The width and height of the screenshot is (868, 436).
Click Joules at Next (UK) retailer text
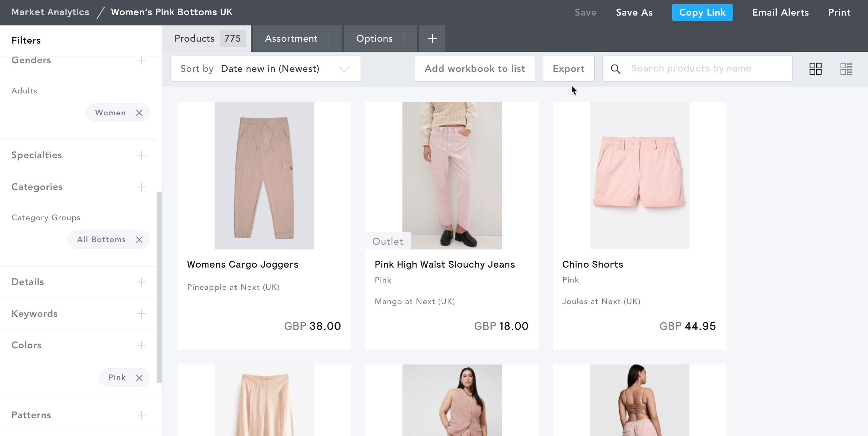602,301
